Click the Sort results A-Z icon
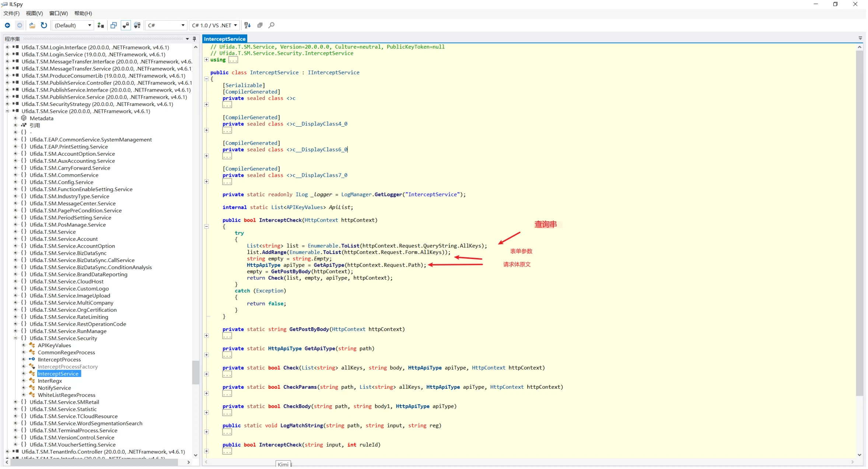Image resolution: width=868 pixels, height=469 pixels. 248,25
